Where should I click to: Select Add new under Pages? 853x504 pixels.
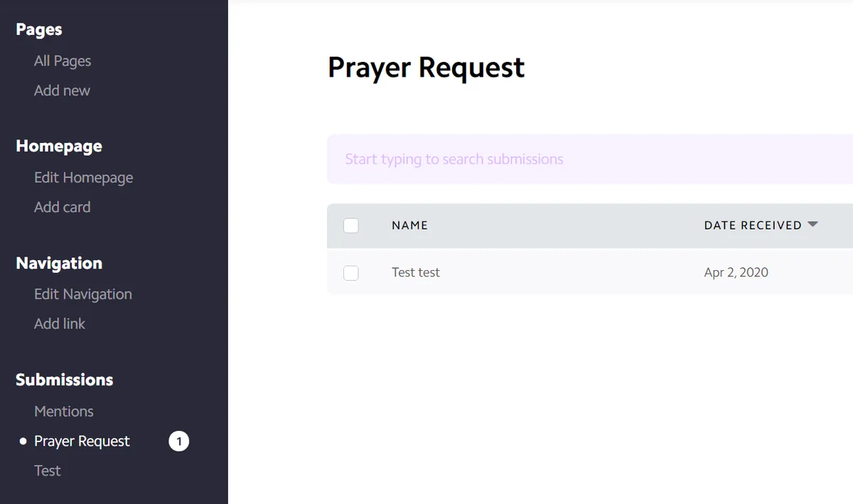tap(62, 90)
